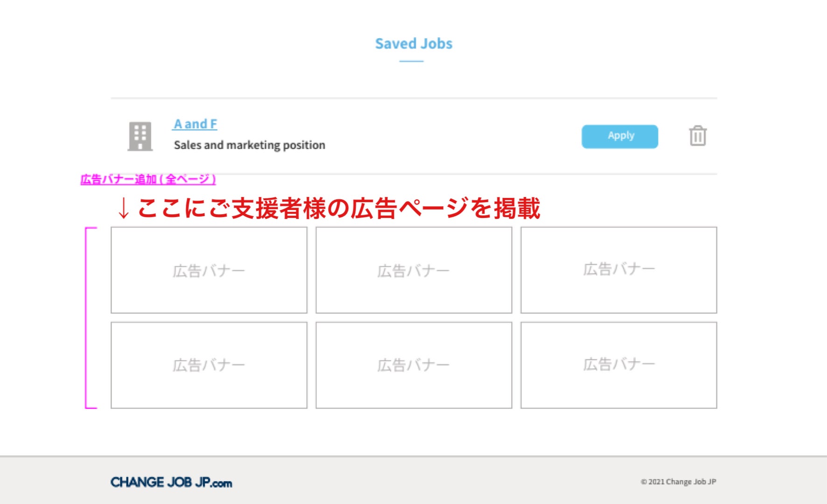Viewport: 827px width, 504px height.
Task: Click the blue underline below Saved Jobs
Action: 411,61
